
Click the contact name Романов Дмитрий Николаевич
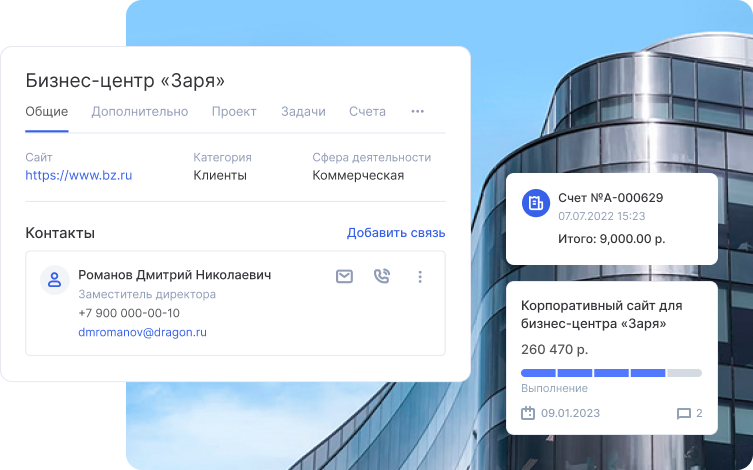point(175,275)
